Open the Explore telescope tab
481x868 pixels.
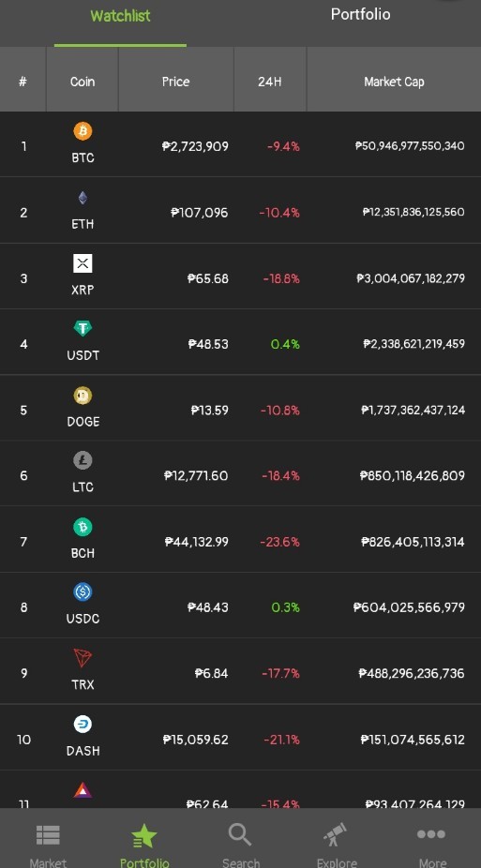click(x=337, y=846)
